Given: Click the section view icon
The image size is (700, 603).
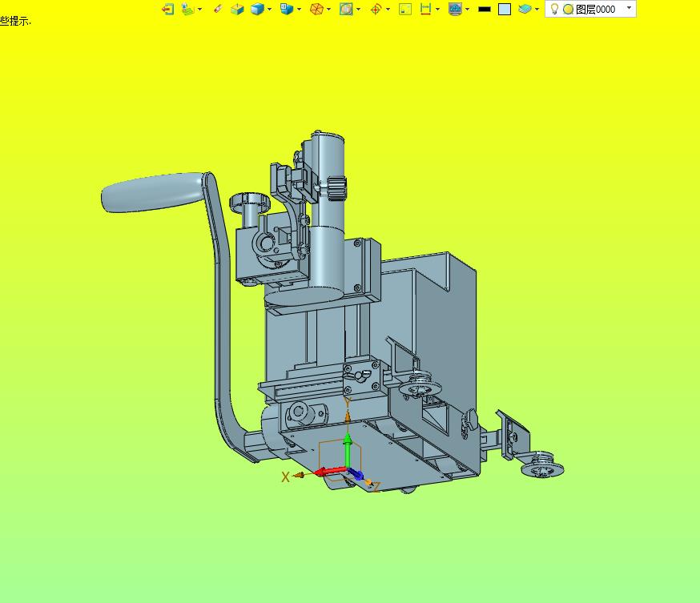Looking at the screenshot, I should point(346,9).
